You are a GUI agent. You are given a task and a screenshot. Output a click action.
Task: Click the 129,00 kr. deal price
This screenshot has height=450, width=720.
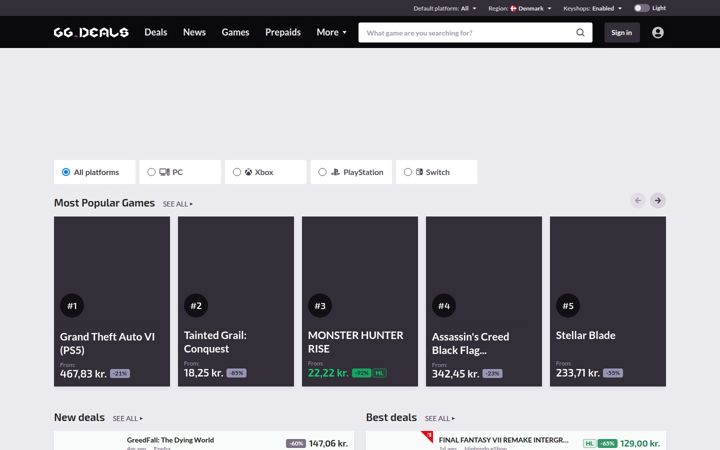click(640, 444)
